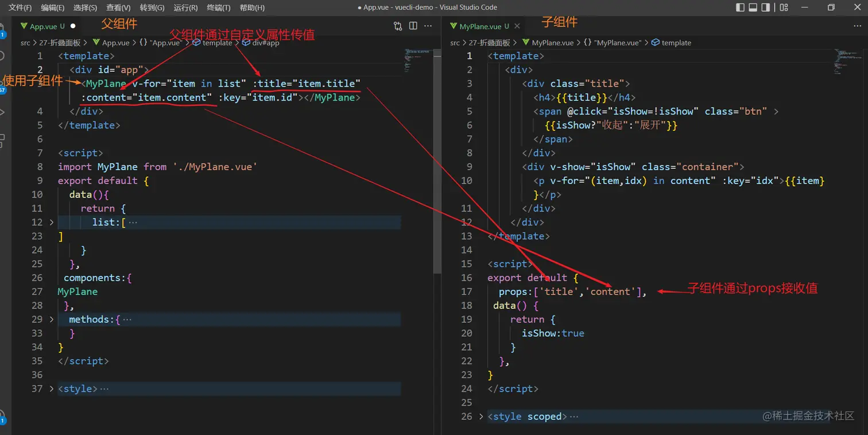
Task: Switch to the MyPlane.vue tab
Action: [x=485, y=26]
